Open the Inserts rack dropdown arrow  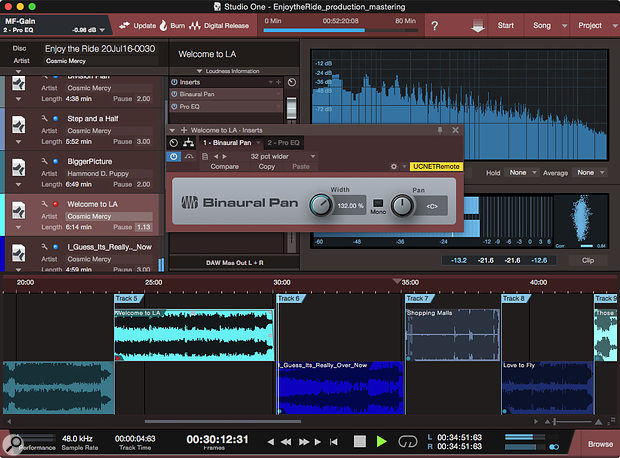(271, 82)
